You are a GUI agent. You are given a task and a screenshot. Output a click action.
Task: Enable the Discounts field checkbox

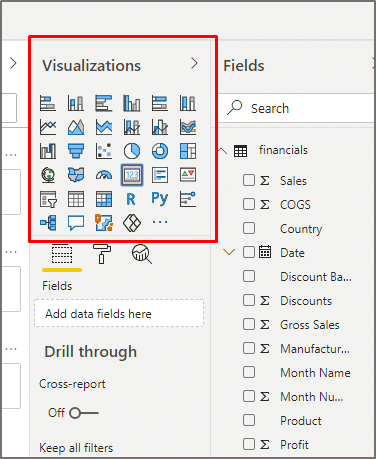(x=249, y=300)
